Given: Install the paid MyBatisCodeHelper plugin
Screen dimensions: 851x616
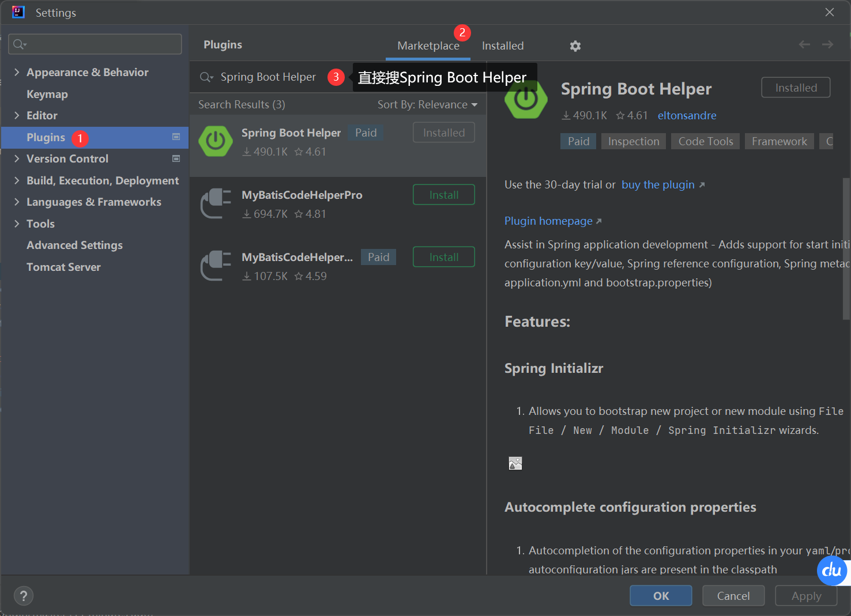Looking at the screenshot, I should coord(444,257).
